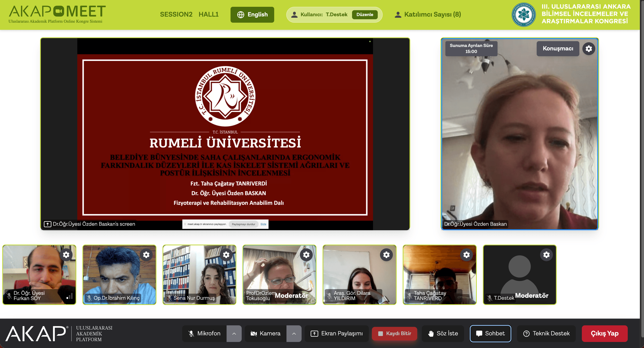
Task: Select Op.Dr.İbrahim Kılınç video tile
Action: [119, 275]
